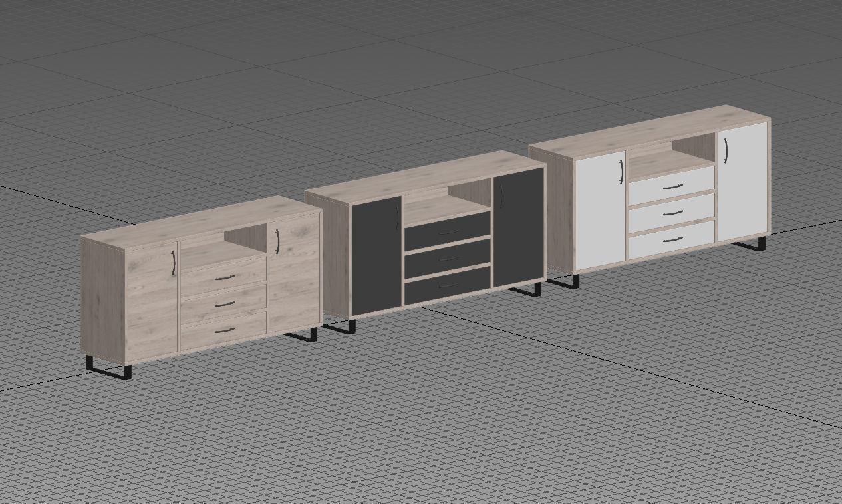Viewport: 842px width, 504px height.
Task: Select the all-wood sideboard's right door
Action: [293, 273]
